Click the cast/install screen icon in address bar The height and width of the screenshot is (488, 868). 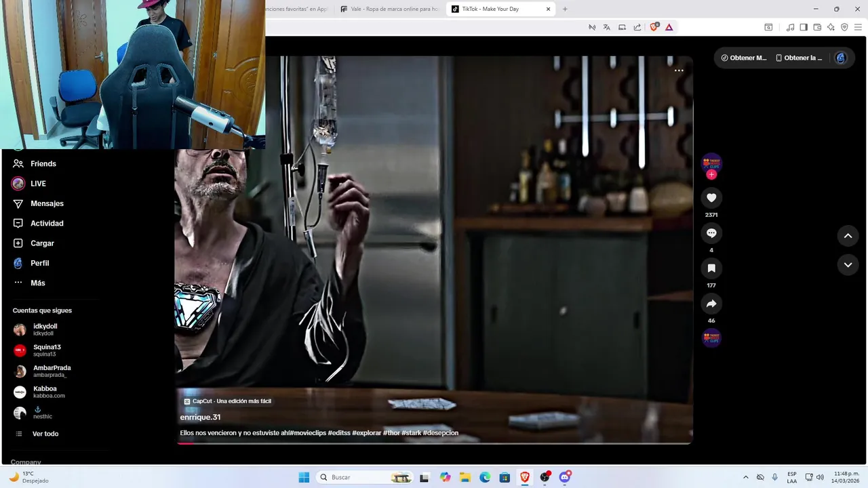coord(622,27)
